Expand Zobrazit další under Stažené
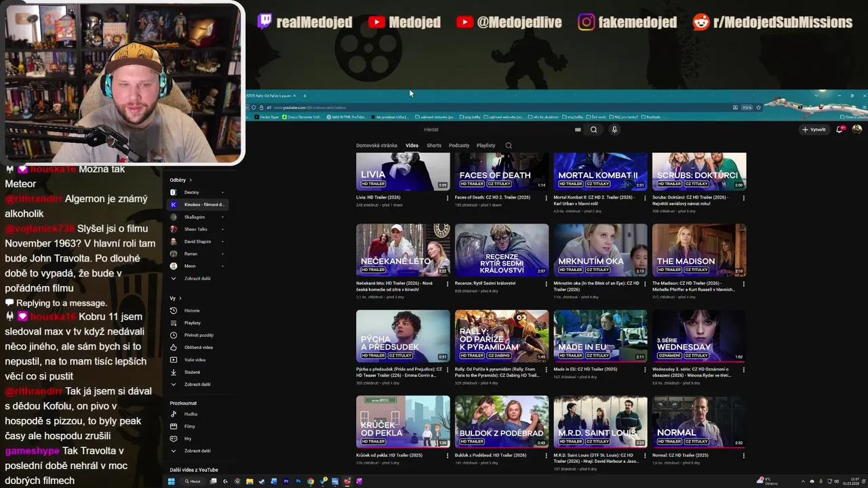Screen dimensions: 868x488 click(x=197, y=384)
